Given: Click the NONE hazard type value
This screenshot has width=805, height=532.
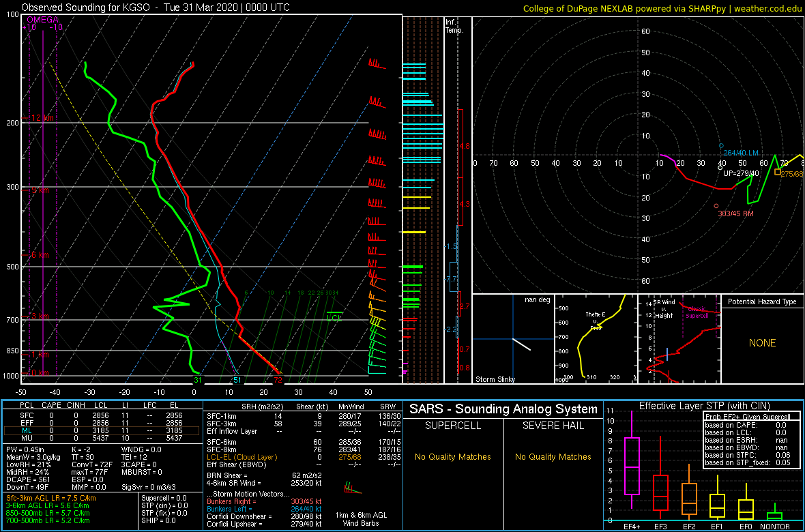Looking at the screenshot, I should (x=763, y=343).
